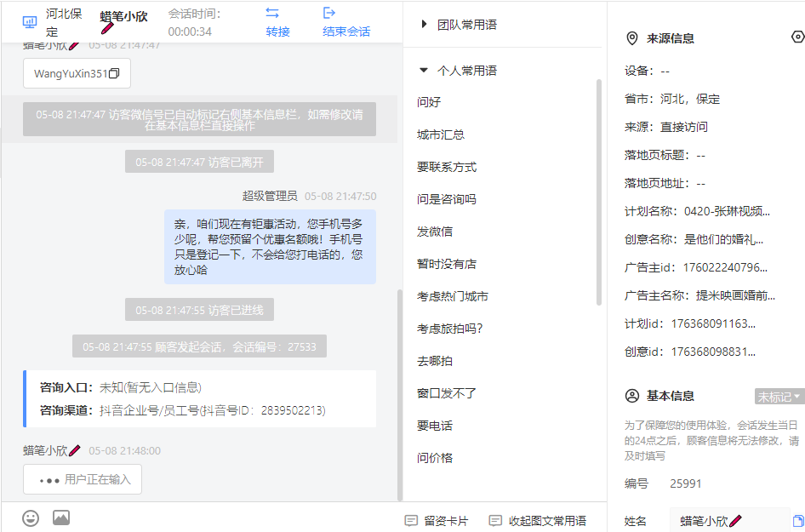The image size is (805, 532).
Task: Select the 城市汇总 quick phrase
Action: (441, 134)
